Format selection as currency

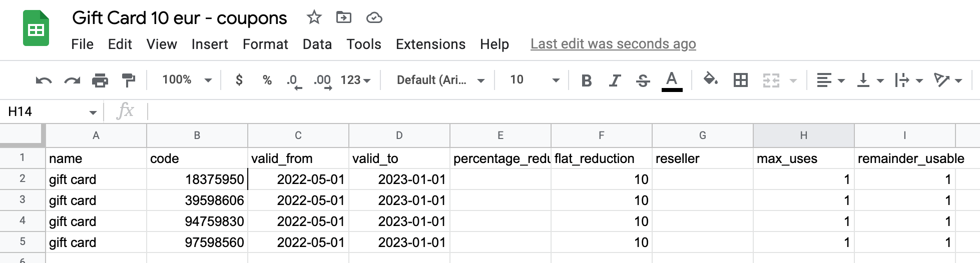[239, 80]
